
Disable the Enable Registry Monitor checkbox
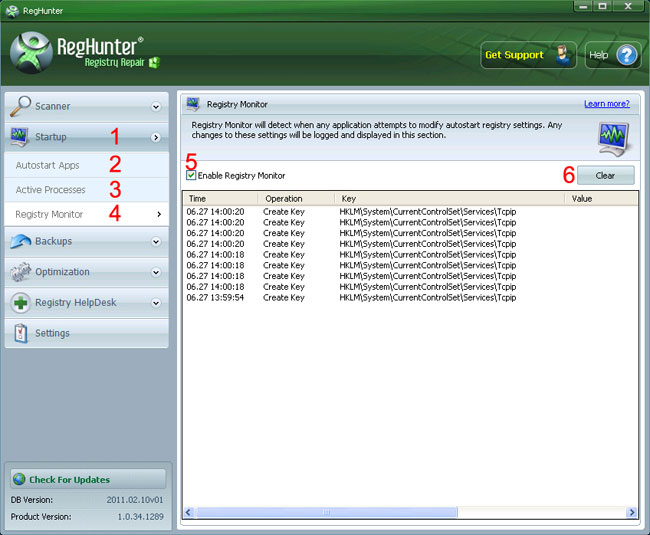click(x=191, y=175)
